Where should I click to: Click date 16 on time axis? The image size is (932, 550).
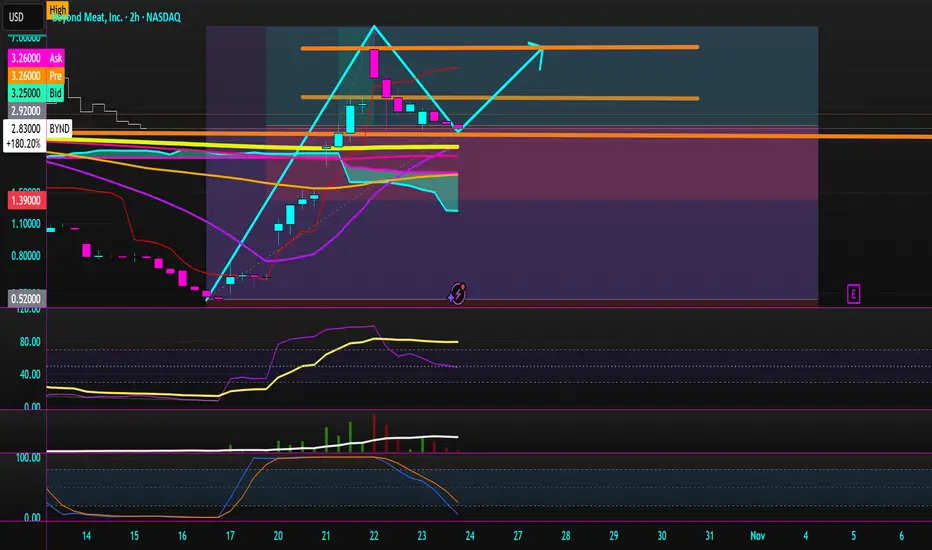click(x=182, y=536)
